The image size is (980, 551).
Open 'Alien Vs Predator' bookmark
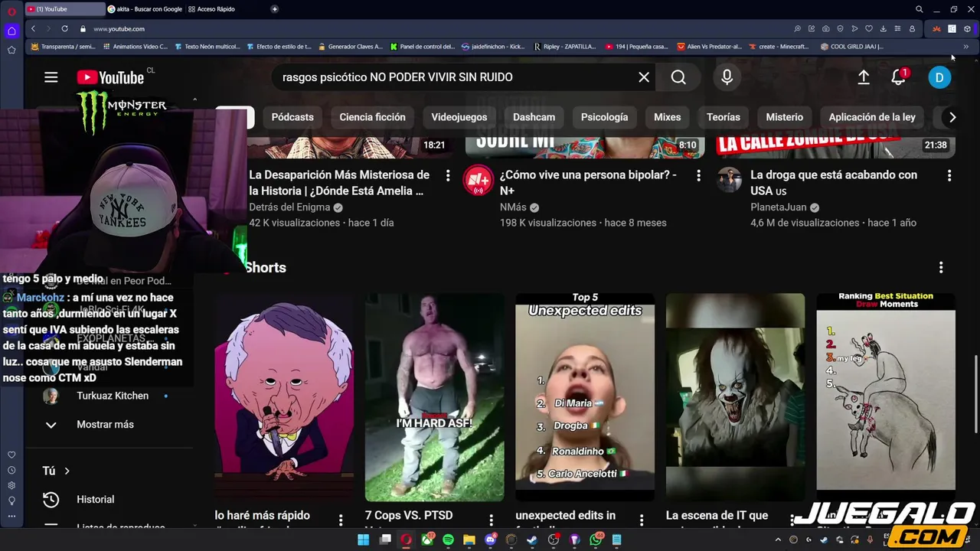709,47
